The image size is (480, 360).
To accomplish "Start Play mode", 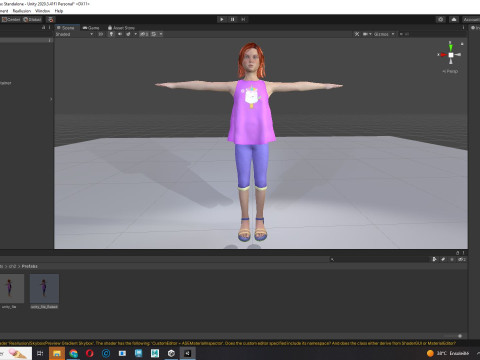I will pos(222,19).
